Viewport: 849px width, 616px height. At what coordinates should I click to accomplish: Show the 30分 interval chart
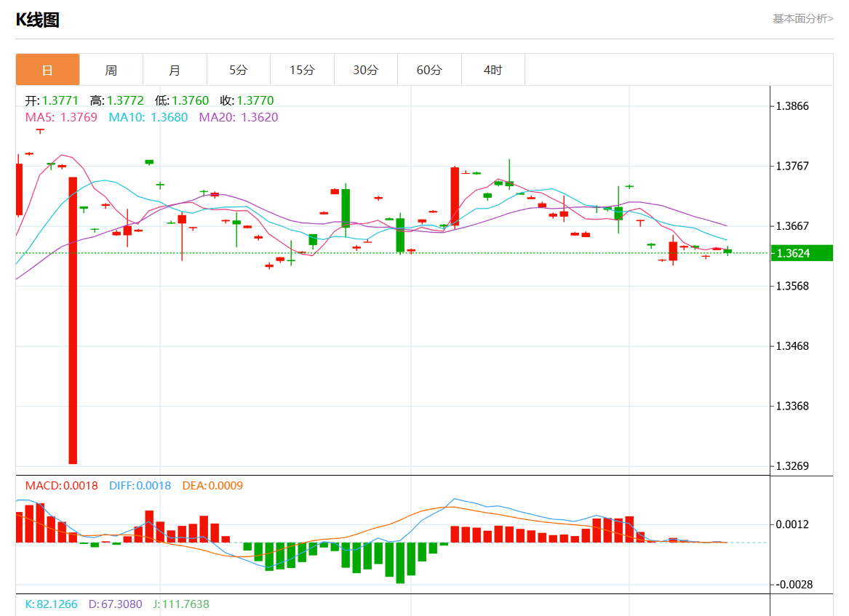click(365, 70)
